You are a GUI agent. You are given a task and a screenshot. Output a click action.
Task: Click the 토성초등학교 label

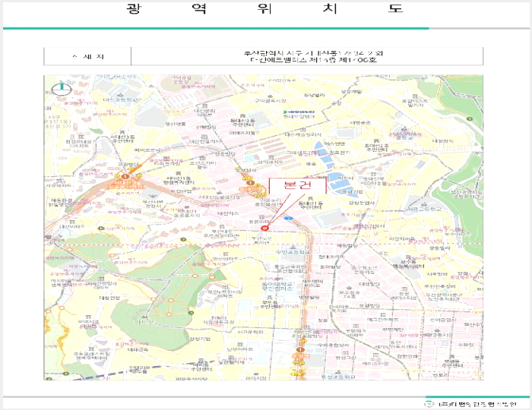coord(338,377)
